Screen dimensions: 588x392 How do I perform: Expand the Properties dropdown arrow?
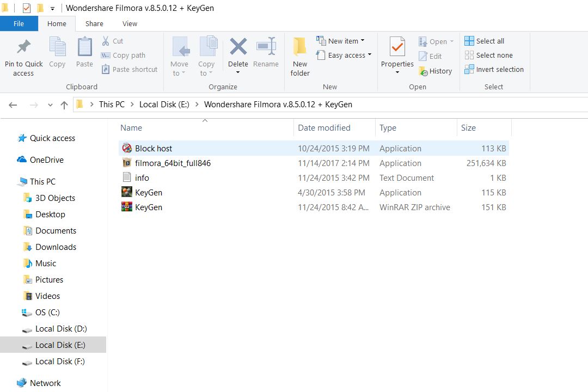pyautogui.click(x=397, y=72)
